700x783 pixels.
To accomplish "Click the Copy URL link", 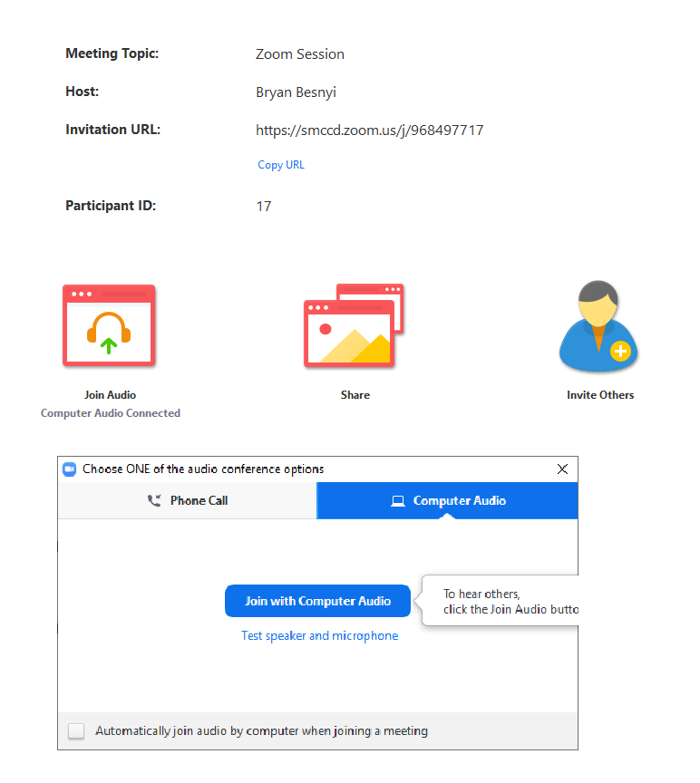I will point(281,165).
